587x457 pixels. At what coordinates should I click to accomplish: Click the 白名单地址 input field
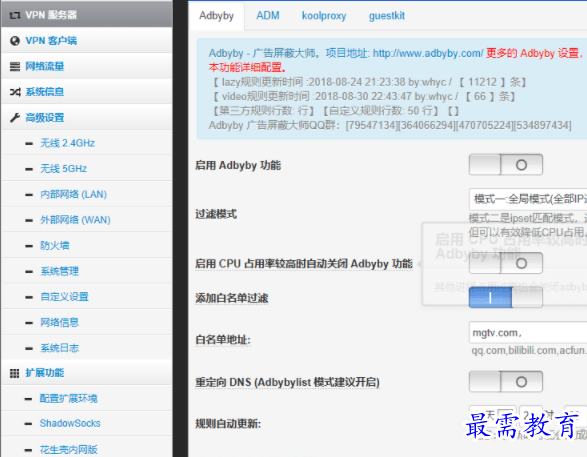click(x=528, y=333)
